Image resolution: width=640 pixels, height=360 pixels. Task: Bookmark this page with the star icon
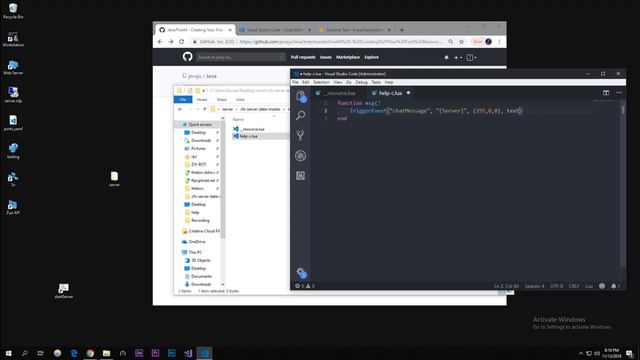tap(462, 42)
